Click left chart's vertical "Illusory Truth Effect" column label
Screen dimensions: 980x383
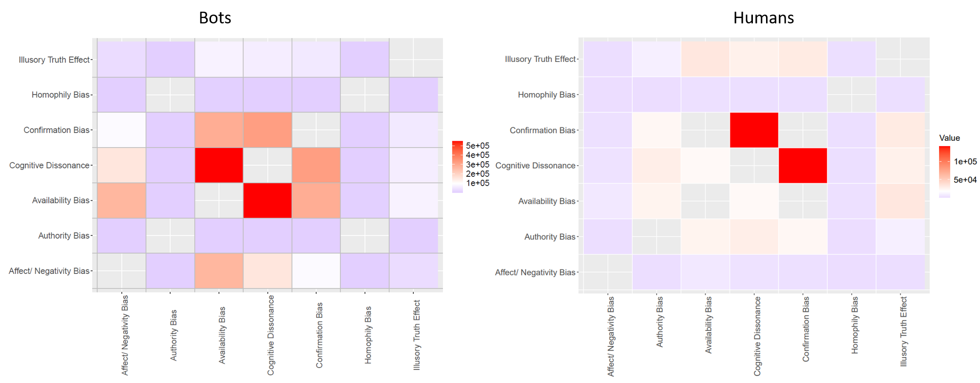click(417, 335)
